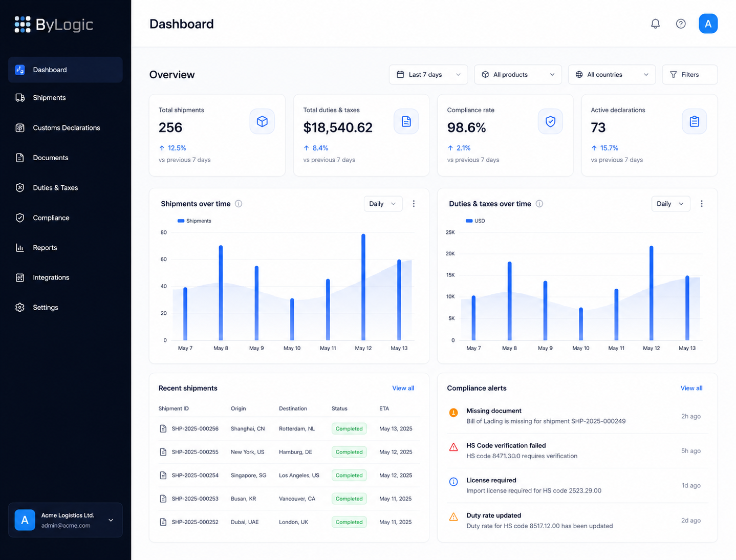The height and width of the screenshot is (560, 736).
Task: Click document icon for SHP-2025-000254
Action: (x=163, y=476)
